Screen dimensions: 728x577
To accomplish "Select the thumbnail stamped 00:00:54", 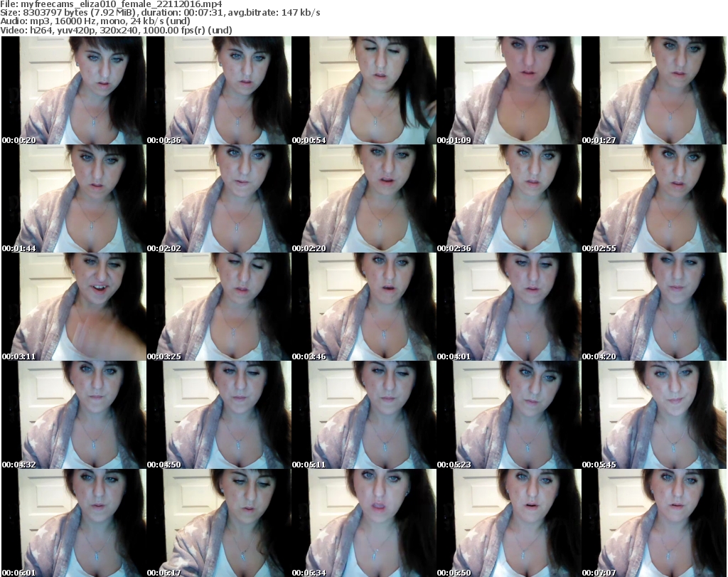I will (364, 90).
